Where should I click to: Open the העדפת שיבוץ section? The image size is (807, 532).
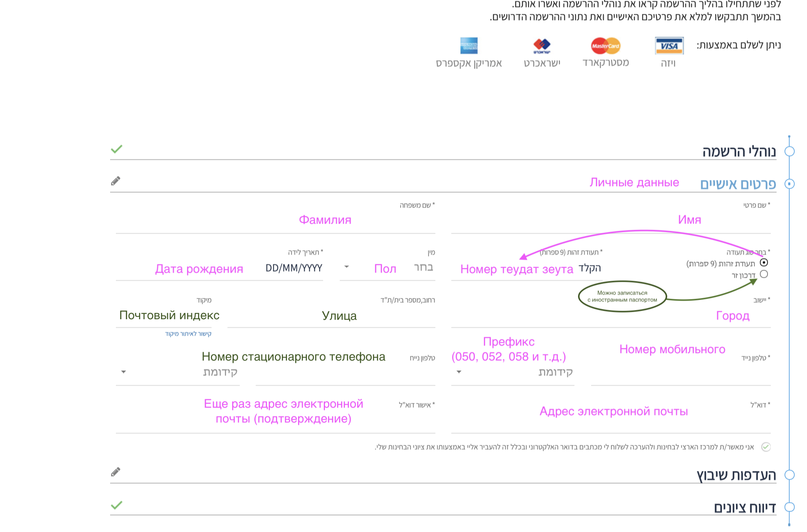point(736,475)
